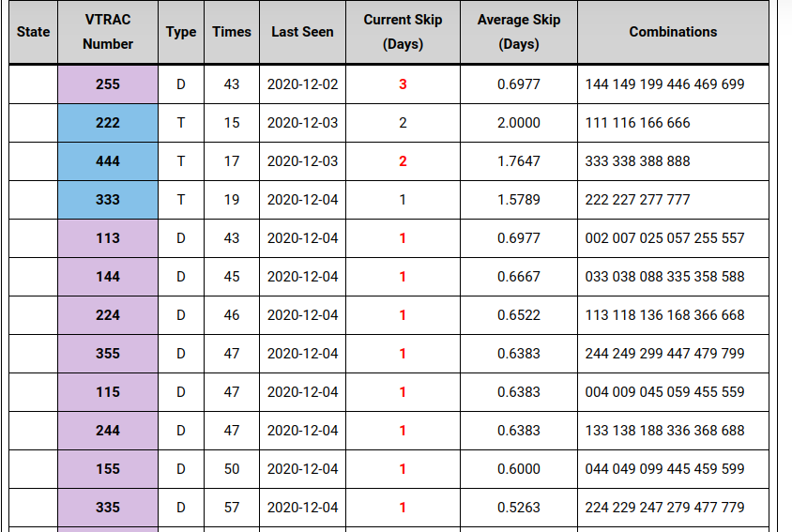Viewport: 792px width, 532px height.
Task: Click average skip value 1.5789
Action: (519, 200)
